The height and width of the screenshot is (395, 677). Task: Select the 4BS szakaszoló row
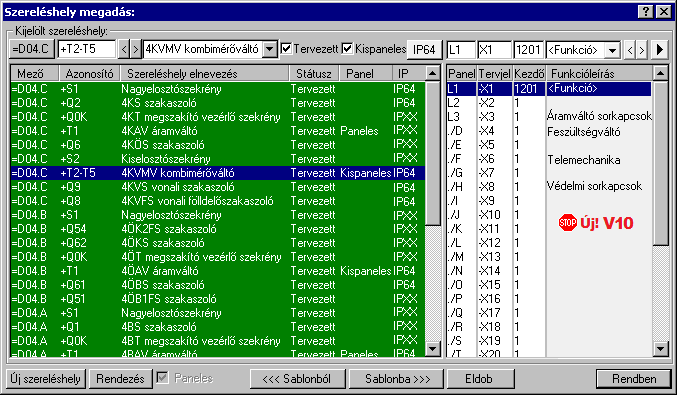(x=218, y=327)
